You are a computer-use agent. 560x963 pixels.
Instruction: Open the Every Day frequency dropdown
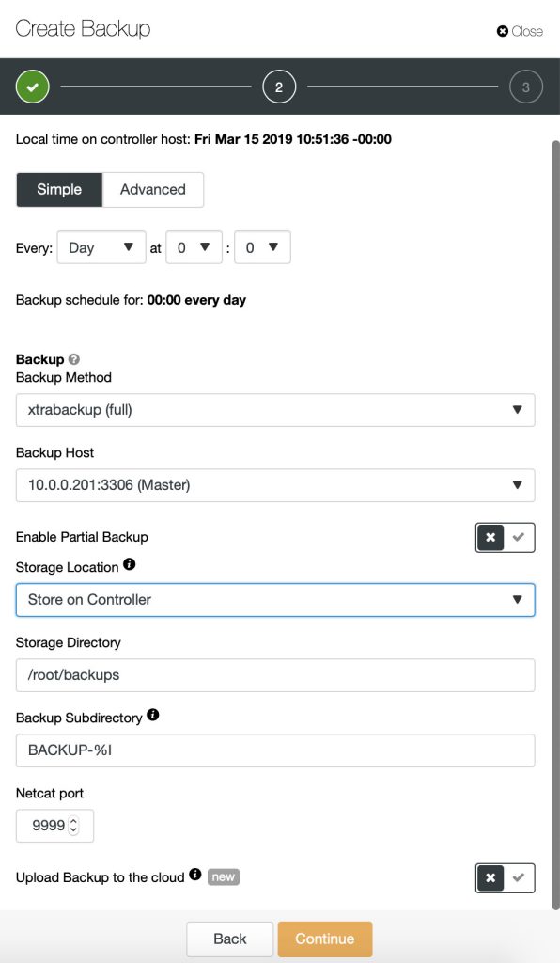click(x=101, y=247)
